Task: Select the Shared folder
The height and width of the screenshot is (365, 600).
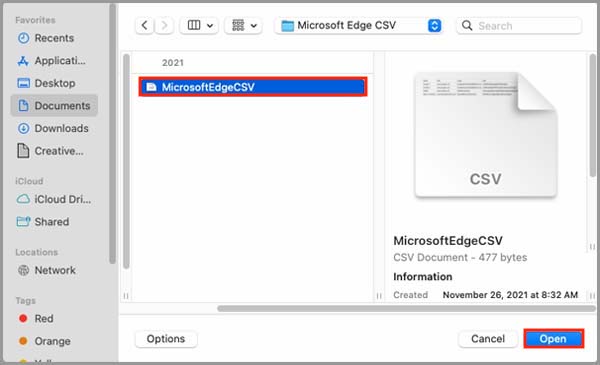Action: pyautogui.click(x=54, y=222)
